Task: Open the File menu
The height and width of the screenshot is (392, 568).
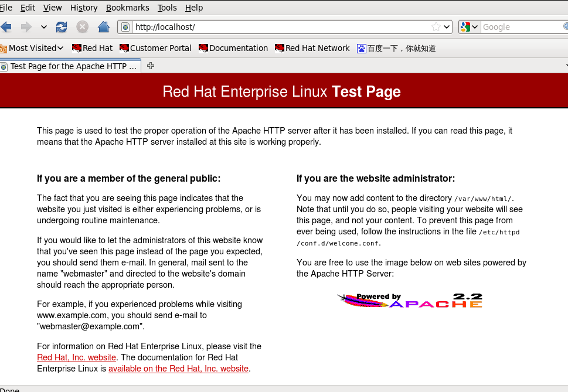Action: pyautogui.click(x=6, y=8)
